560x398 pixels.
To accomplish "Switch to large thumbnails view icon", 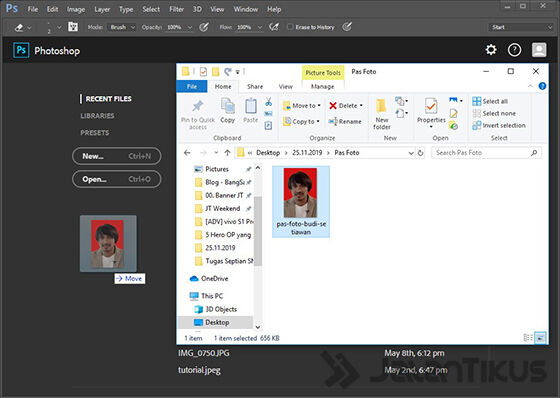I will [540, 338].
